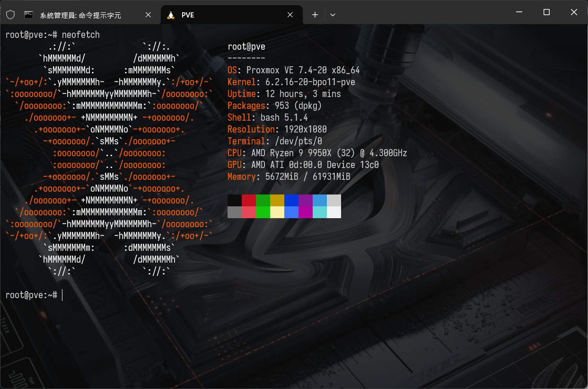Screen dimensions: 588x389
Task: Click the dark yellow swatch in top row
Action: click(x=277, y=200)
